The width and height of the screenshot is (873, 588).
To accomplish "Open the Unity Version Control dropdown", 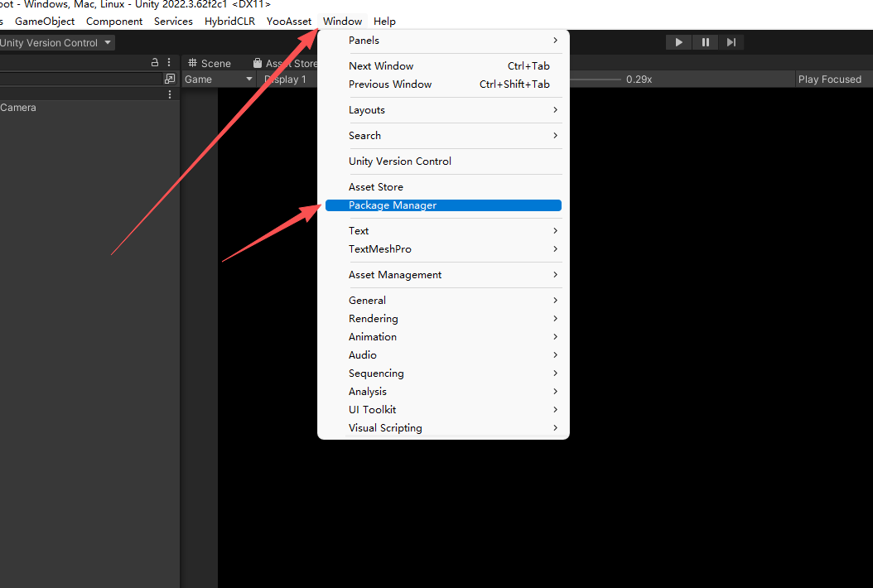I will [55, 43].
